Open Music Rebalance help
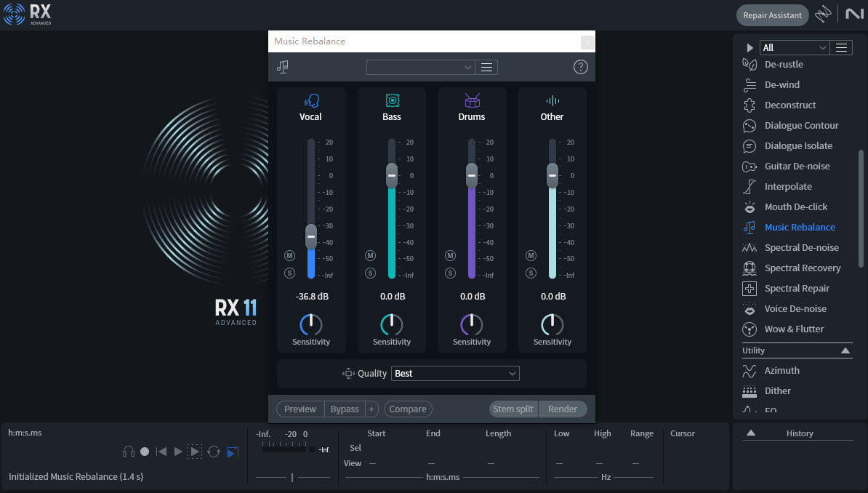This screenshot has height=493, width=868. click(x=580, y=67)
